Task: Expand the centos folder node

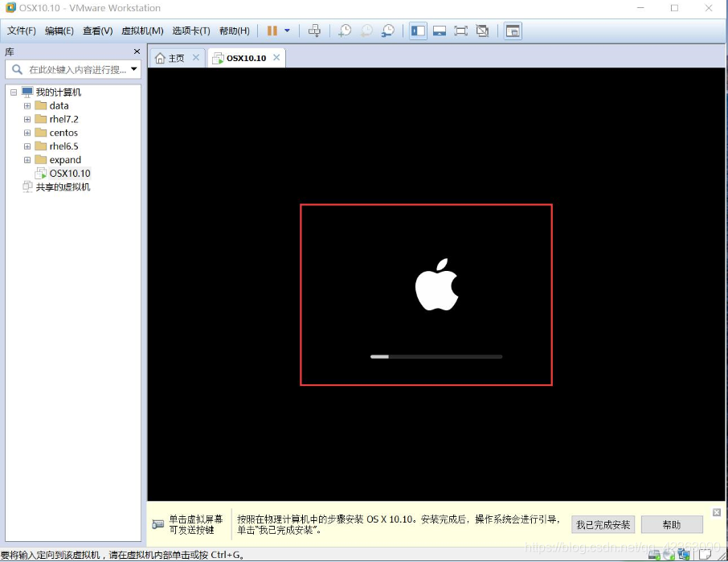Action: tap(27, 133)
